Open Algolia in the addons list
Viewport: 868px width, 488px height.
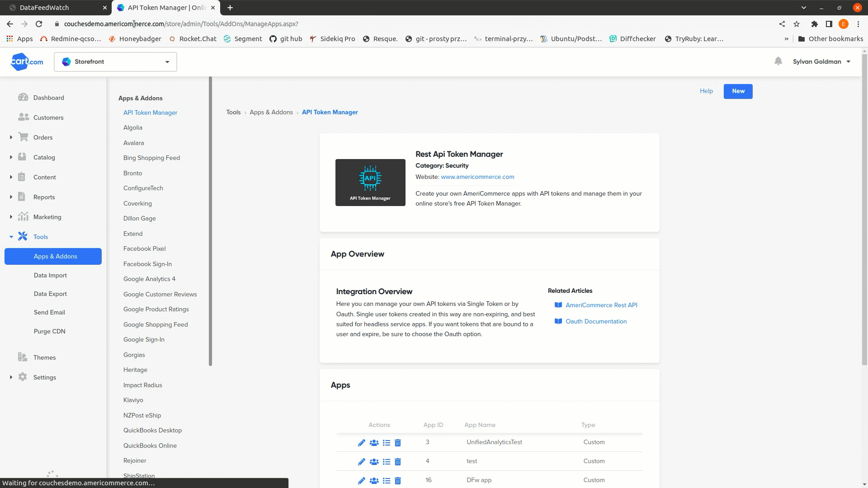coord(133,128)
